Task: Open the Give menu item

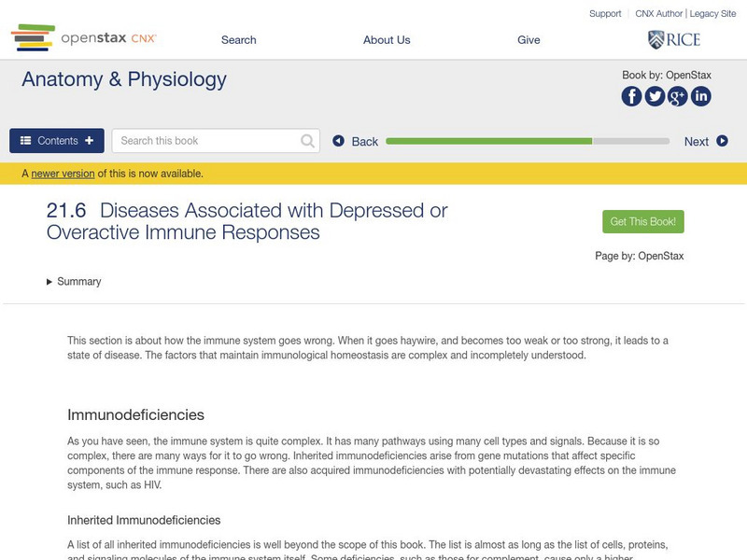Action: tap(529, 40)
